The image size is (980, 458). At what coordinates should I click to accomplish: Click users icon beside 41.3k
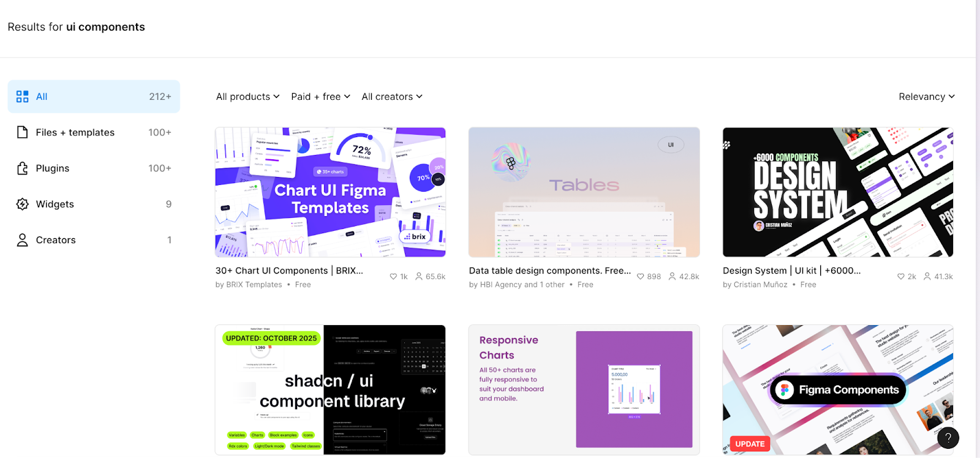[x=927, y=277]
